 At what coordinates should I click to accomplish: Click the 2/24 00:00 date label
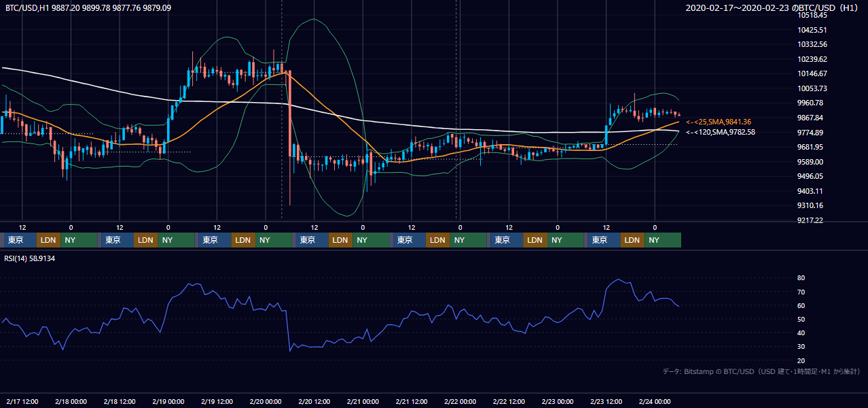point(655,401)
